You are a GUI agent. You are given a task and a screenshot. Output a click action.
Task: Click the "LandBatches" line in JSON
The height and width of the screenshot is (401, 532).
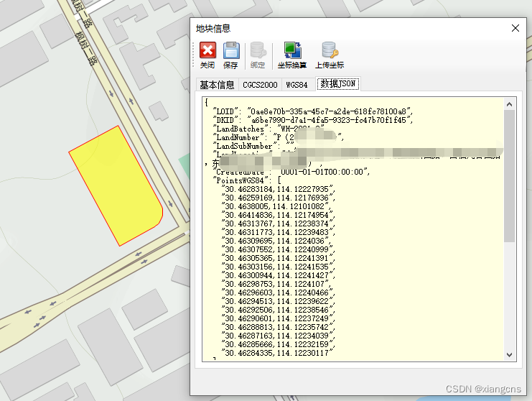pos(268,129)
